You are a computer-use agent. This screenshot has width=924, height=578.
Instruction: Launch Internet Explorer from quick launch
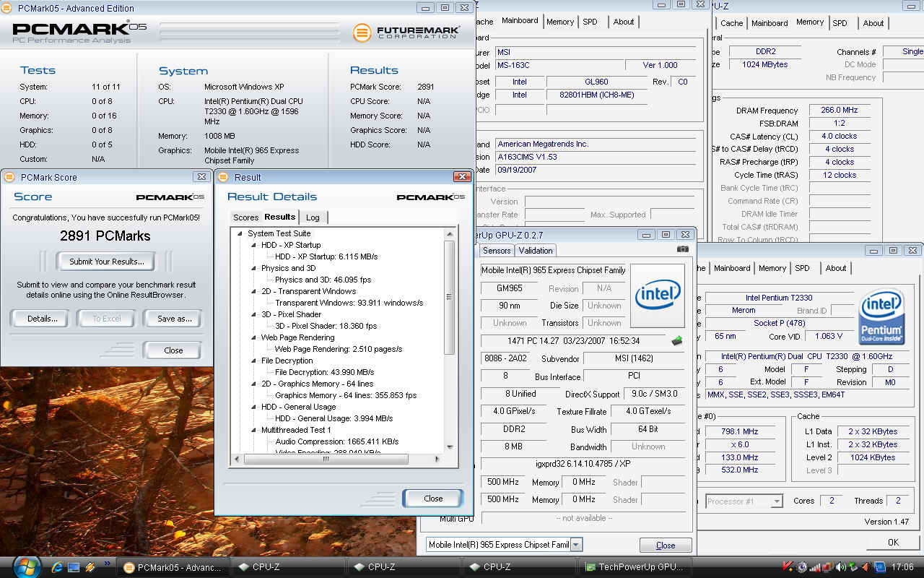click(59, 567)
